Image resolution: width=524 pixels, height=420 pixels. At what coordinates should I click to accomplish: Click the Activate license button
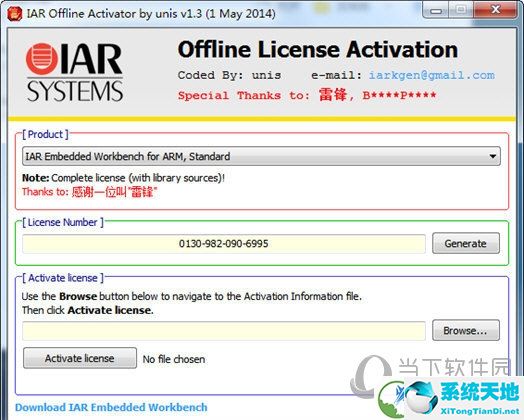[x=80, y=358]
